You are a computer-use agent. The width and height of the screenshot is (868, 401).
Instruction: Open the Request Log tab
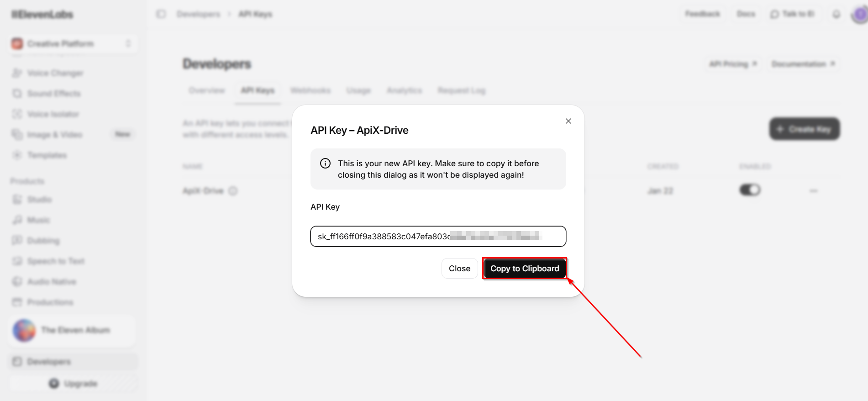[461, 90]
